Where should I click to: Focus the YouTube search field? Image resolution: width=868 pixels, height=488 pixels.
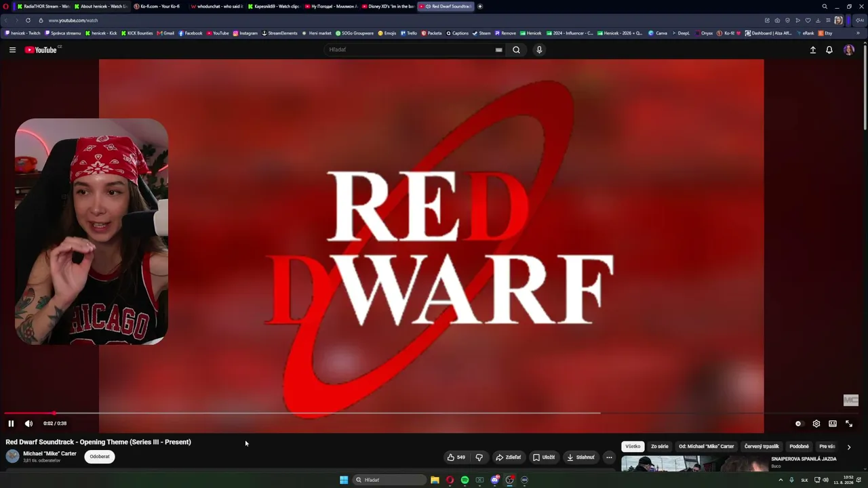410,49
